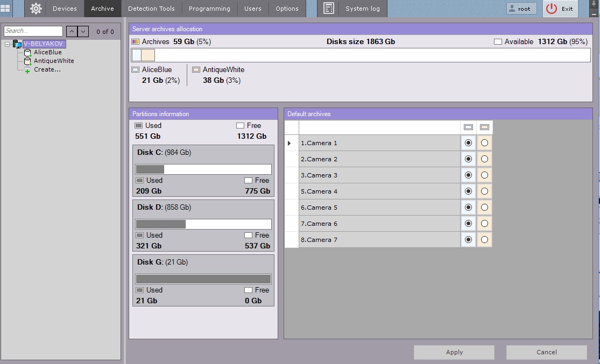This screenshot has width=600, height=364.
Task: Go to previous search result with up arrow
Action: pos(72,31)
